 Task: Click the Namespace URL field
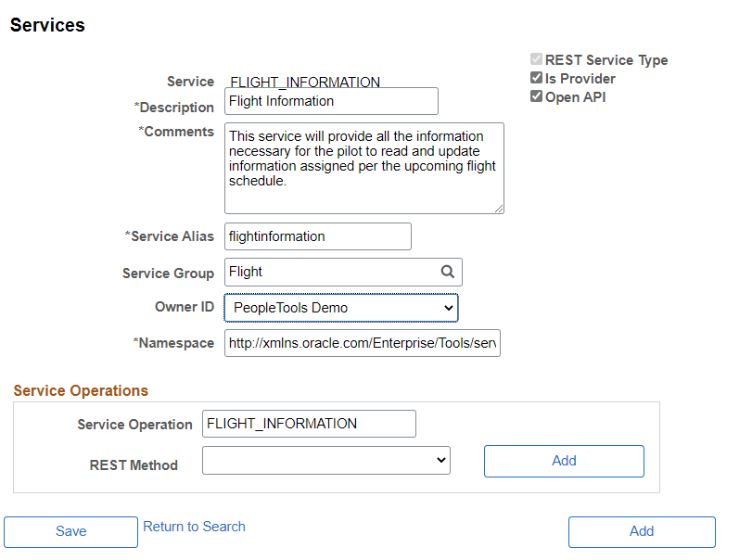pos(362,343)
